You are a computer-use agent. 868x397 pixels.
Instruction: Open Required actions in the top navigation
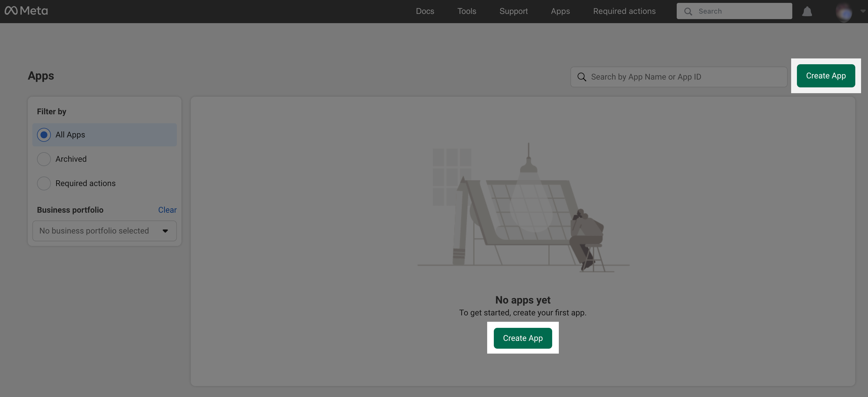[624, 11]
